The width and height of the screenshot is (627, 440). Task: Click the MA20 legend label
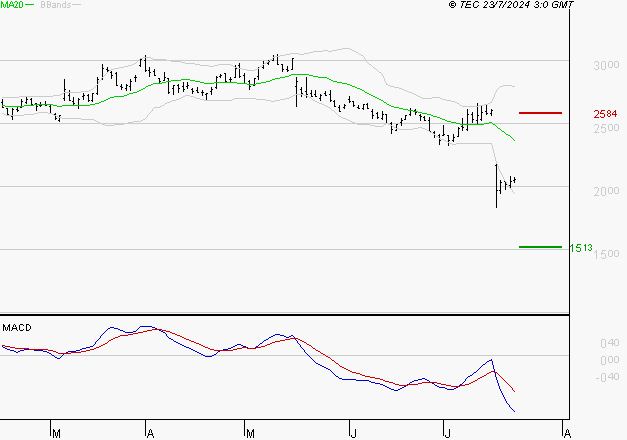(x=12, y=5)
